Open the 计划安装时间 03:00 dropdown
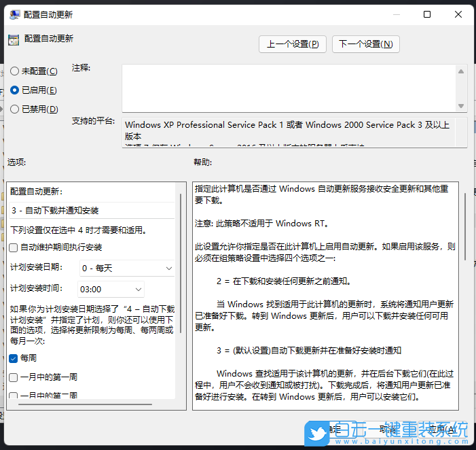 point(111,290)
